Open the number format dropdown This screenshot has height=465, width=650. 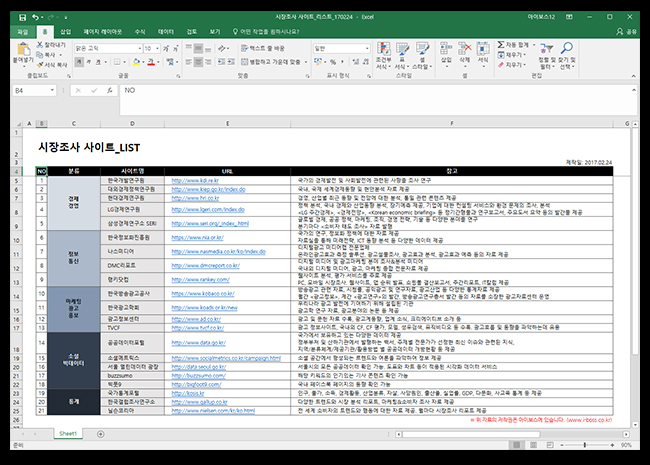click(367, 48)
